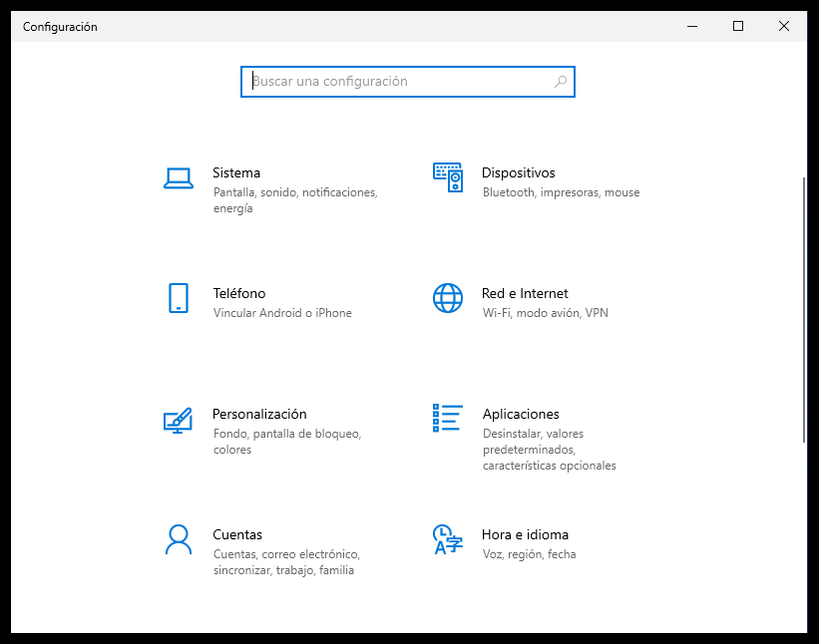The width and height of the screenshot is (819, 644).
Task: Open the Teléfono settings title
Action: click(x=239, y=293)
